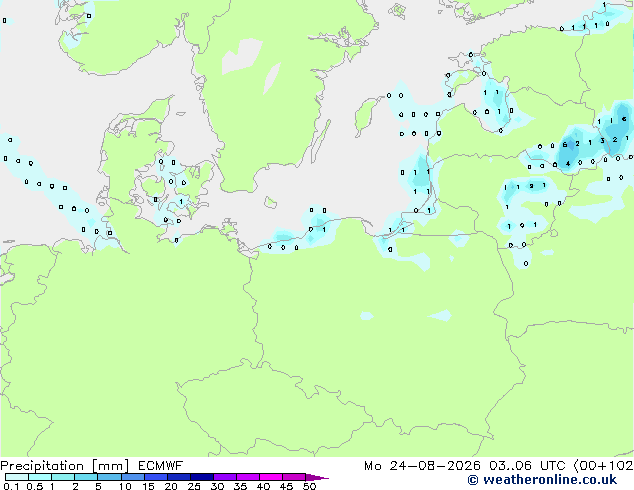Select the 10–15 mm legend color swatch
Image resolution: width=634 pixels, height=490 pixels.
pos(132,477)
